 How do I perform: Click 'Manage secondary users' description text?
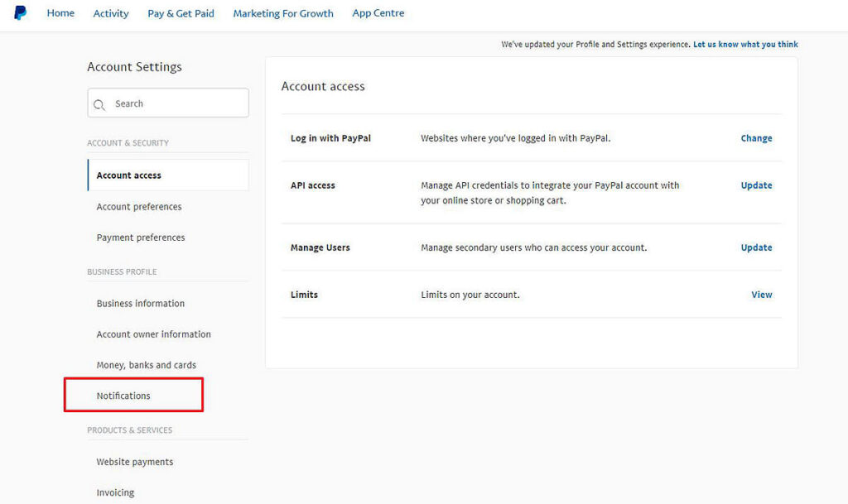pyautogui.click(x=534, y=247)
